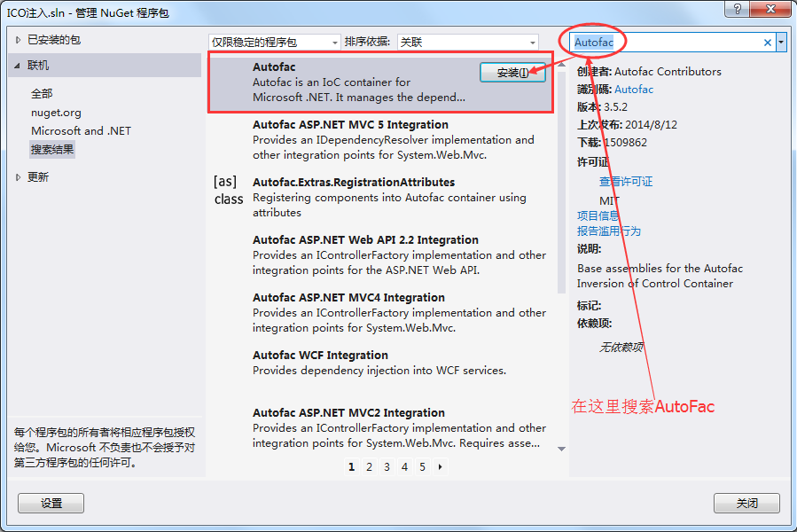This screenshot has height=532, width=797.
Task: Click the Autofac package title
Action: [x=274, y=66]
